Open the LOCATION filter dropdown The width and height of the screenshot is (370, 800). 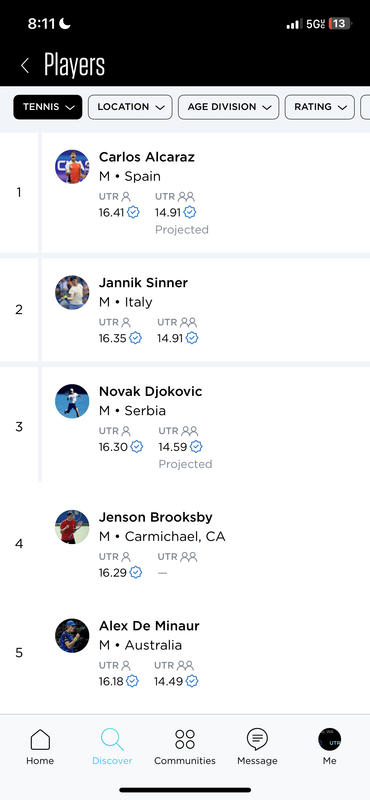tap(130, 107)
